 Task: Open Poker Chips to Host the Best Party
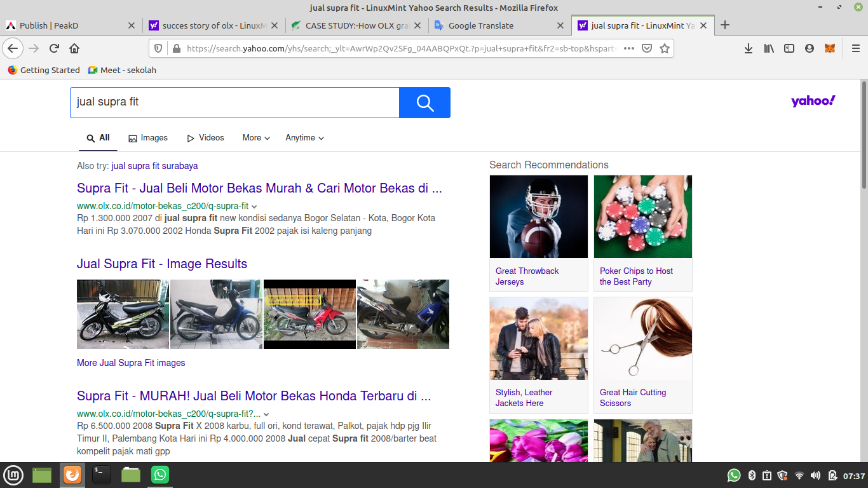click(x=636, y=276)
